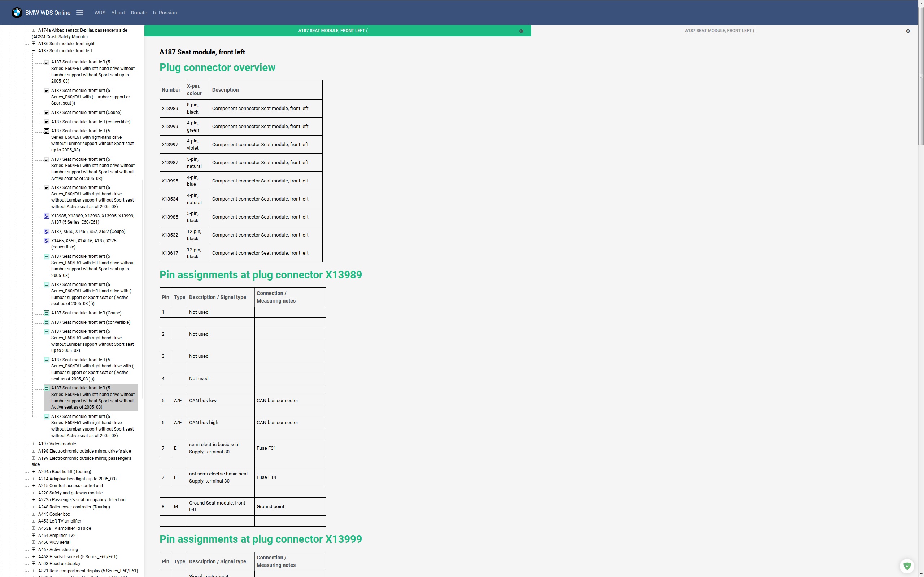Image resolution: width=924 pixels, height=577 pixels.
Task: Close the active green A187 tab
Action: coord(521,31)
